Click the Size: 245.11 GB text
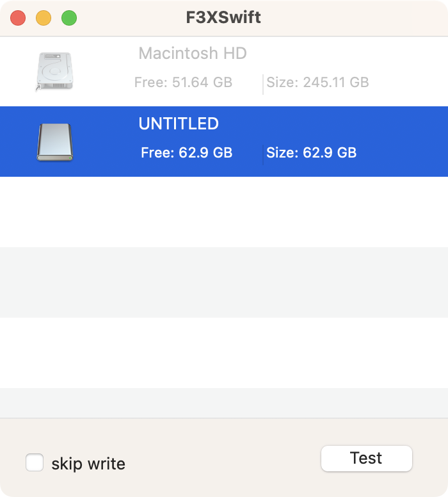Viewport: 448px width, 497px height. [317, 83]
